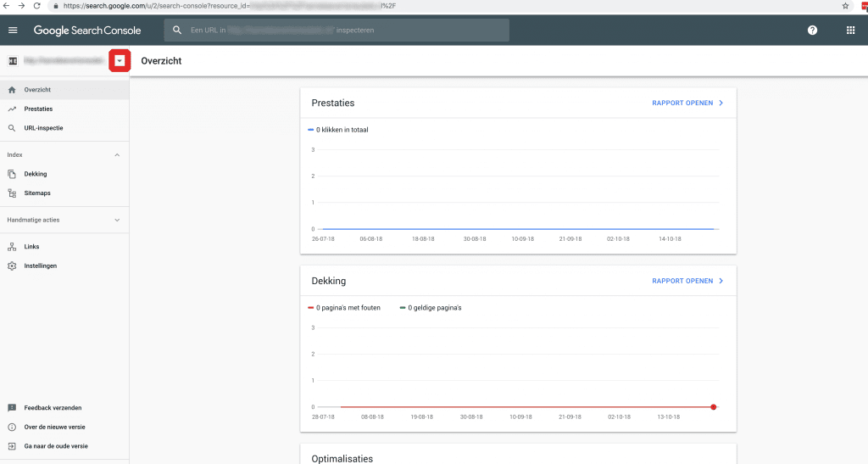Click the Links icon in sidebar
This screenshot has width=868, height=464.
tap(12, 247)
